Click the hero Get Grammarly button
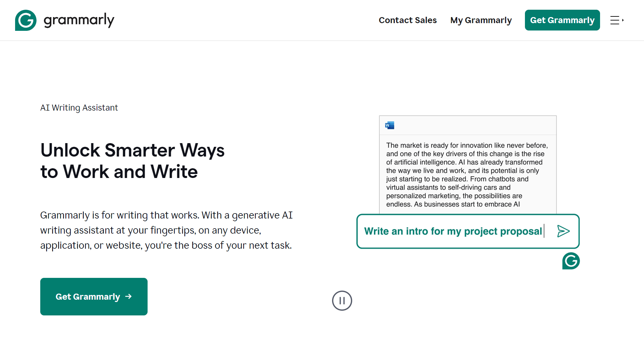644x362 pixels. click(x=94, y=296)
